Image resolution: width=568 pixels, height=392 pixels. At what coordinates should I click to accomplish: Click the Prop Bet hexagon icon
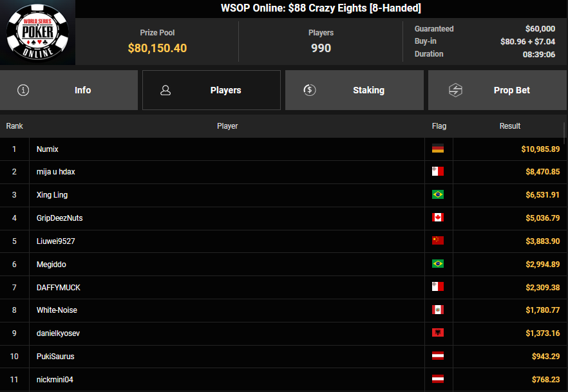pos(455,90)
